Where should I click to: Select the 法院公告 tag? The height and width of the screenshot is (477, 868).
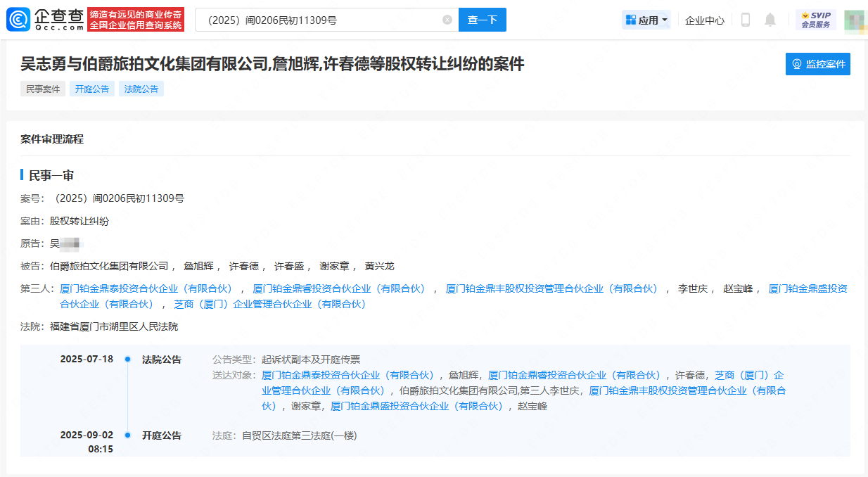141,89
